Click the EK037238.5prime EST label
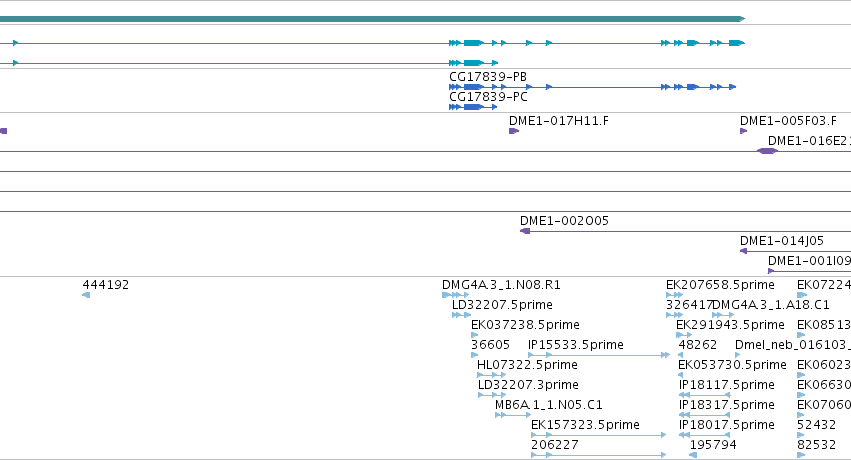Viewport: 851px width, 460px height. (525, 325)
